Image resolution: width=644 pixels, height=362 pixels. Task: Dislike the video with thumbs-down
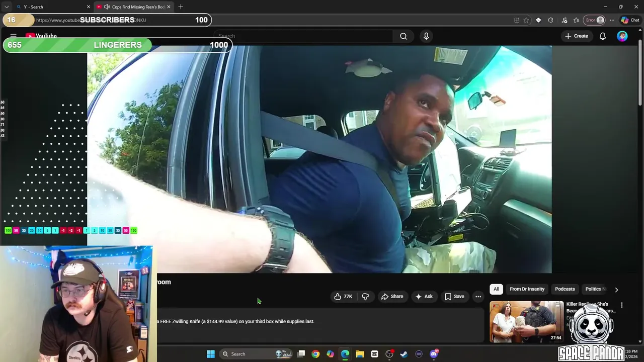click(x=365, y=297)
